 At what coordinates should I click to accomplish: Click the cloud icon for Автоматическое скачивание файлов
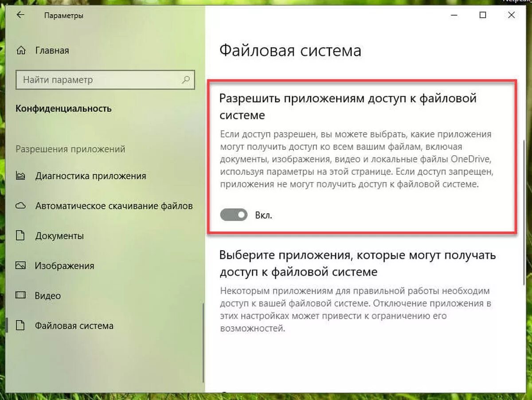(x=20, y=206)
